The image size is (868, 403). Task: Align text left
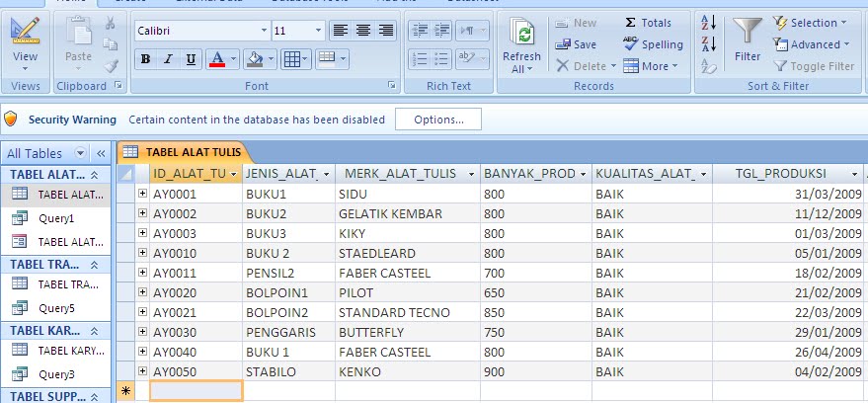pyautogui.click(x=341, y=31)
